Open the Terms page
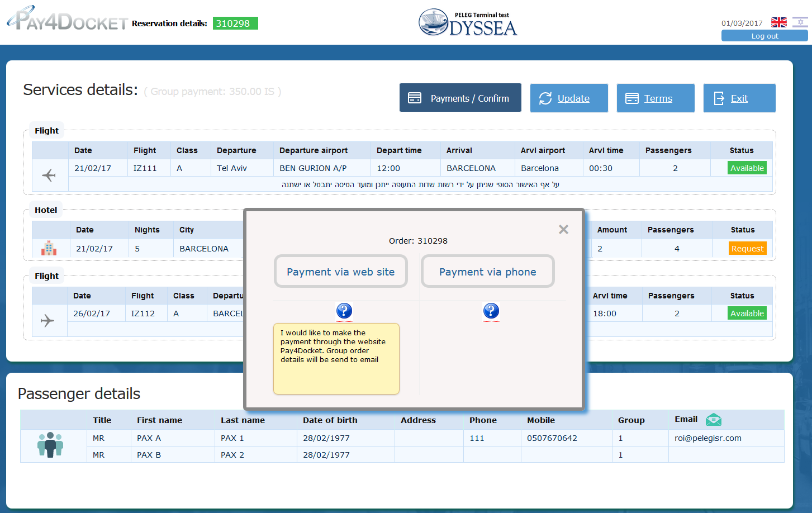 coord(655,98)
